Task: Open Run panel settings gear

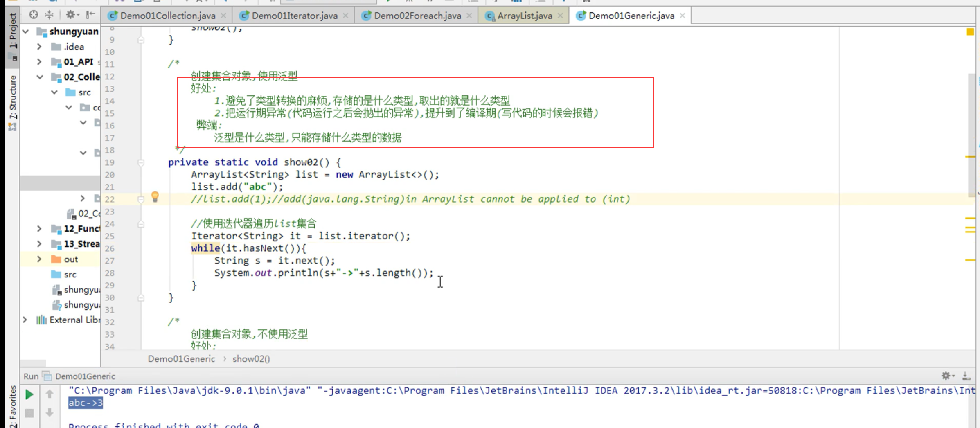Action: pyautogui.click(x=947, y=375)
